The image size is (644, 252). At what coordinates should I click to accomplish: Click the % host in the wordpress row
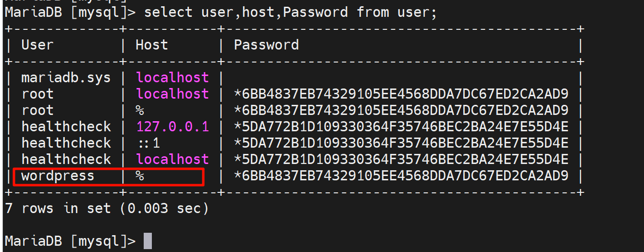pyautogui.click(x=140, y=176)
